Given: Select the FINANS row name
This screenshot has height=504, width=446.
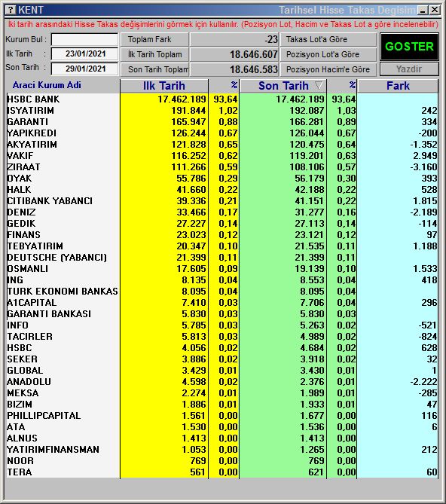Looking at the screenshot, I should [24, 234].
